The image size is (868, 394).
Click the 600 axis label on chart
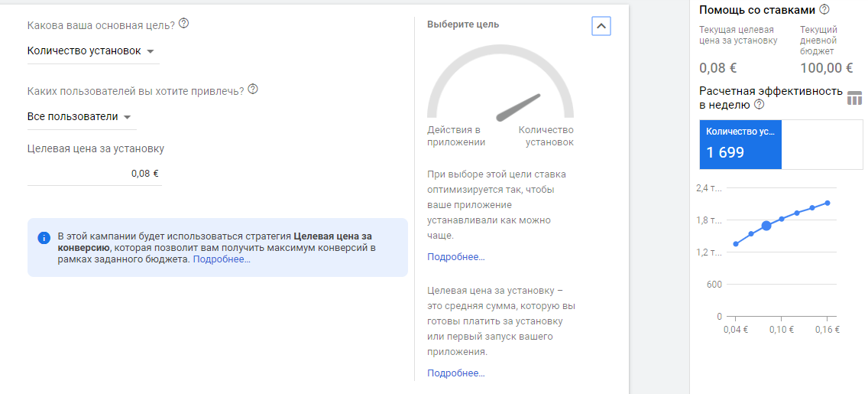coord(715,285)
